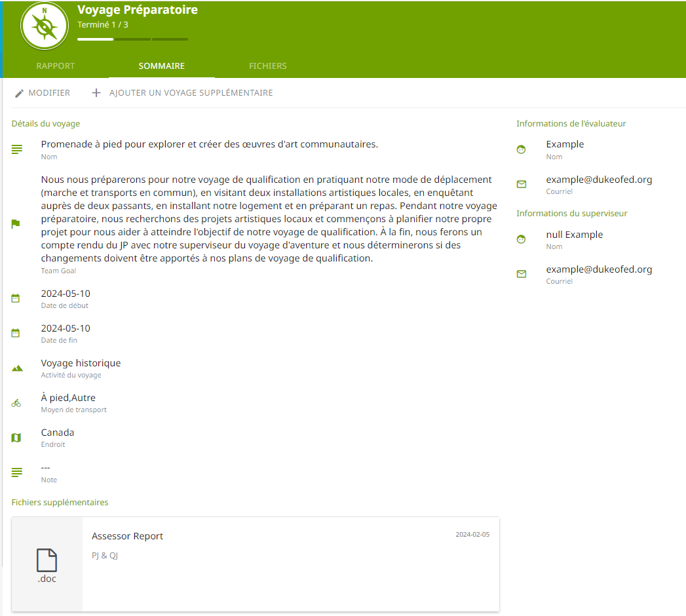Click the .doc file icon
The image size is (686, 616).
click(x=47, y=565)
